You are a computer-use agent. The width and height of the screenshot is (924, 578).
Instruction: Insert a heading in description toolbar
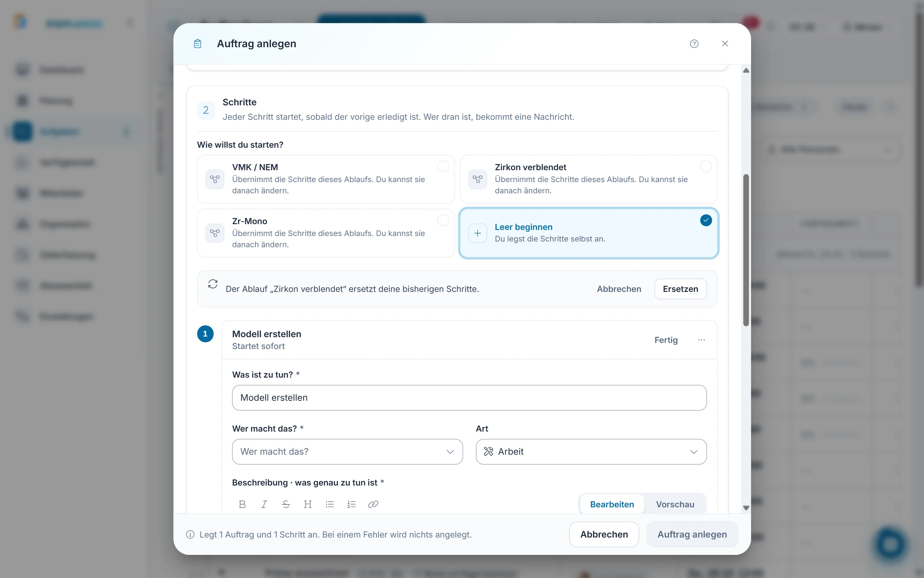[308, 504]
